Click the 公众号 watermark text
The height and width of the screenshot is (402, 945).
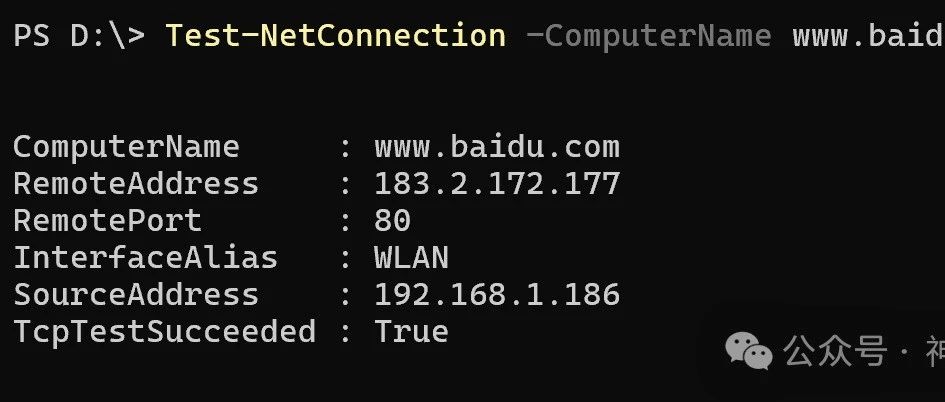[x=835, y=351]
